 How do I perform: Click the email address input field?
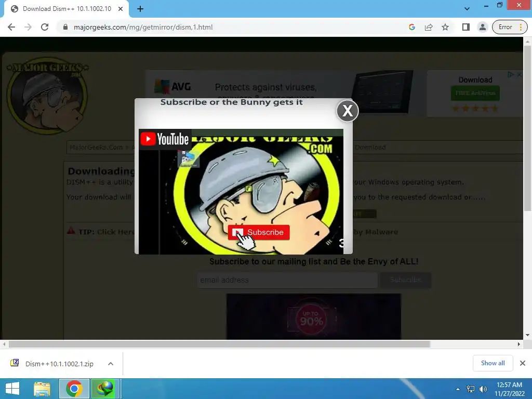(287, 280)
